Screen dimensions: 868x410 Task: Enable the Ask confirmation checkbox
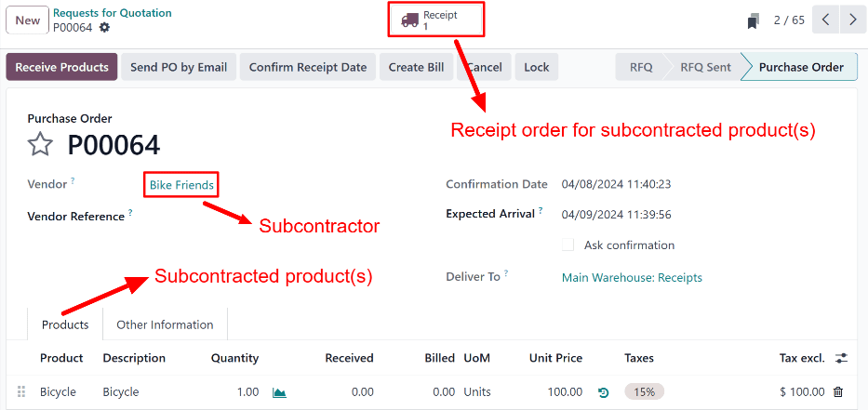pyautogui.click(x=568, y=245)
